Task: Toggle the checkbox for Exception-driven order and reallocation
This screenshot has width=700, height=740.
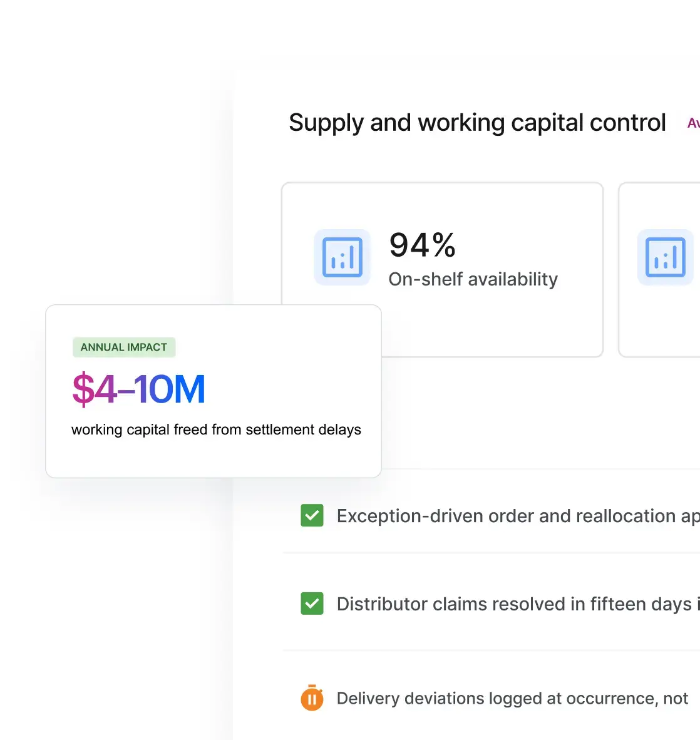Action: click(312, 515)
